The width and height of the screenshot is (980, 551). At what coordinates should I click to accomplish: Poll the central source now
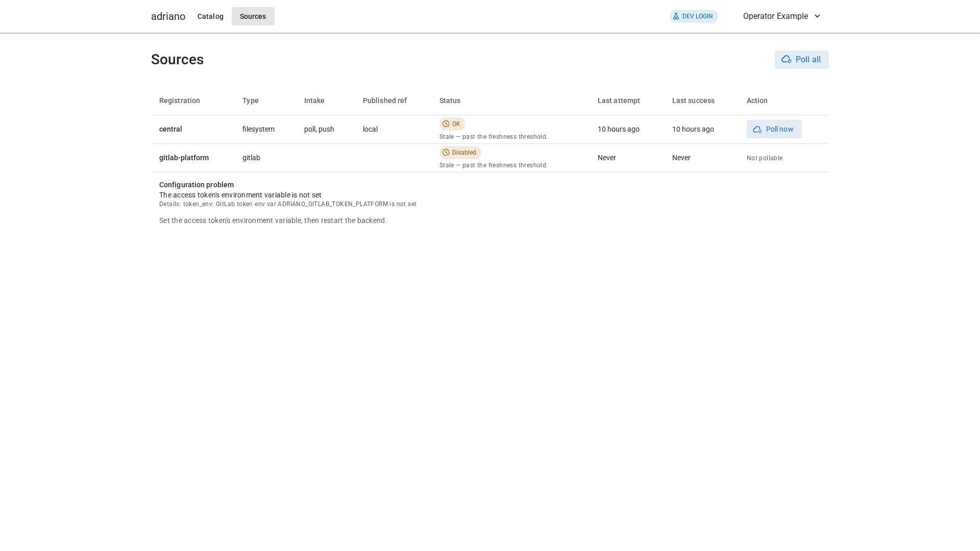pyautogui.click(x=774, y=129)
